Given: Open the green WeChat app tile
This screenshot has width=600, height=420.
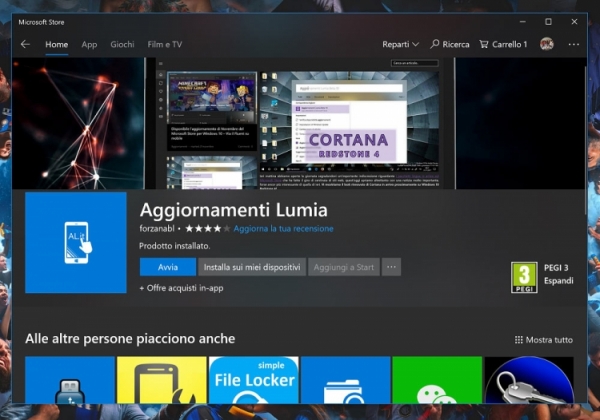Looking at the screenshot, I should tap(437, 380).
